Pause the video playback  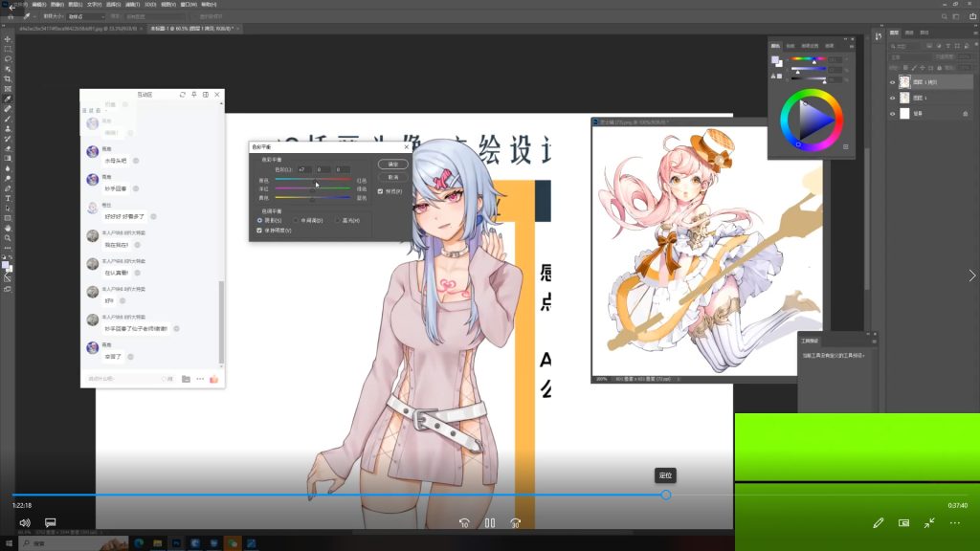[x=489, y=523]
